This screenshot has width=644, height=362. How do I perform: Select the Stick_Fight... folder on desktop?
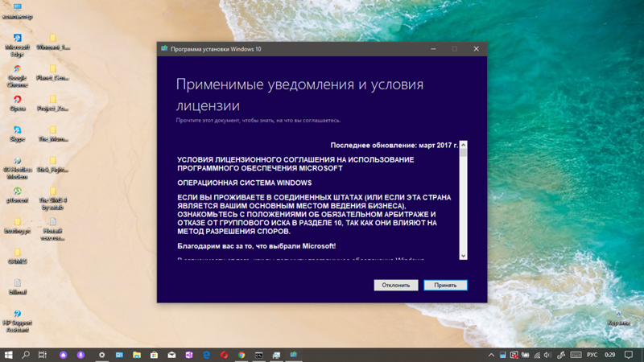pos(53,164)
